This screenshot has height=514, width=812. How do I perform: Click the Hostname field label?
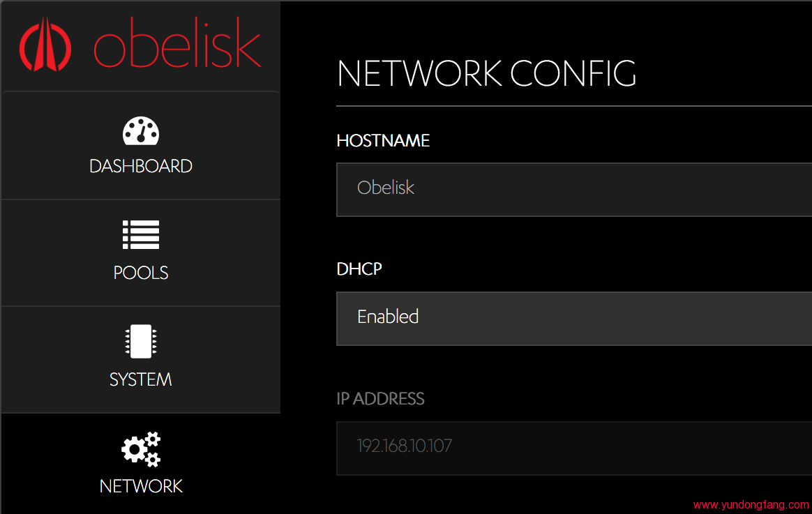coord(383,141)
